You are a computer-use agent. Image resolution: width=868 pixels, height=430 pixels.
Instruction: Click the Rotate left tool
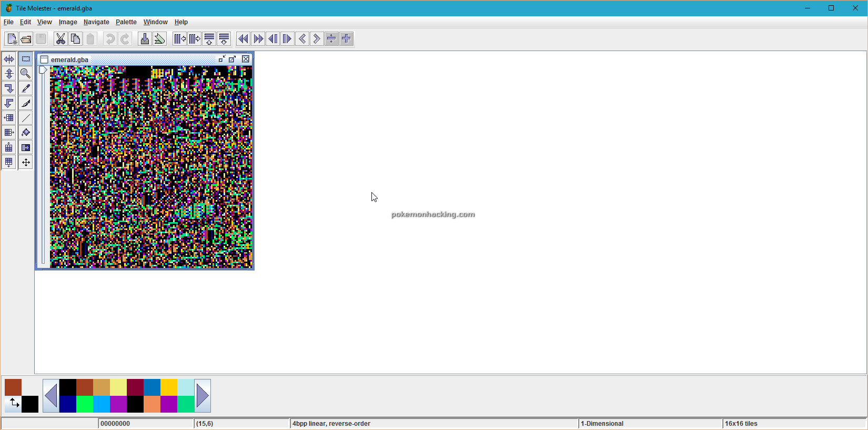tap(9, 103)
